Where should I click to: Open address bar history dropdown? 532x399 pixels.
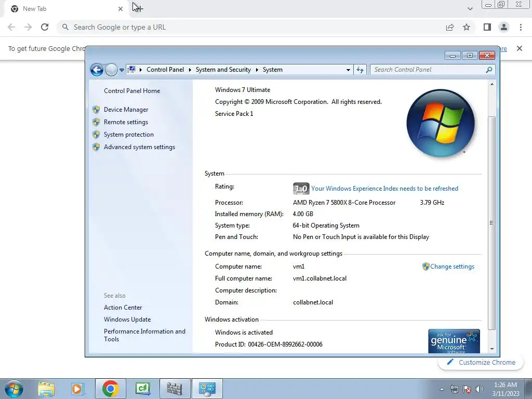point(348,70)
